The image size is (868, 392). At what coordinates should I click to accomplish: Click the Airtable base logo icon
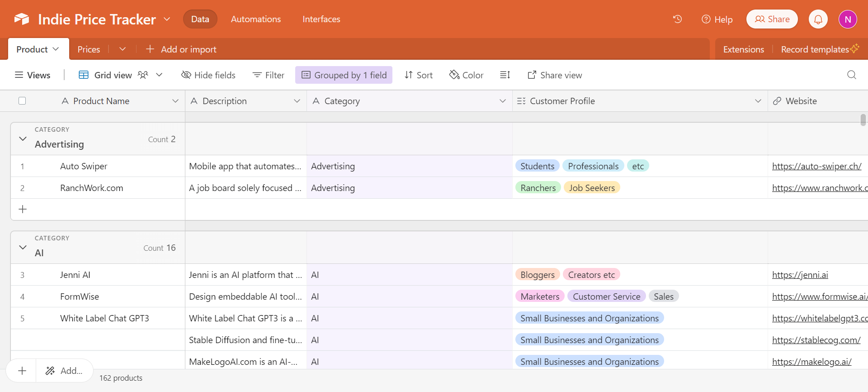22,19
